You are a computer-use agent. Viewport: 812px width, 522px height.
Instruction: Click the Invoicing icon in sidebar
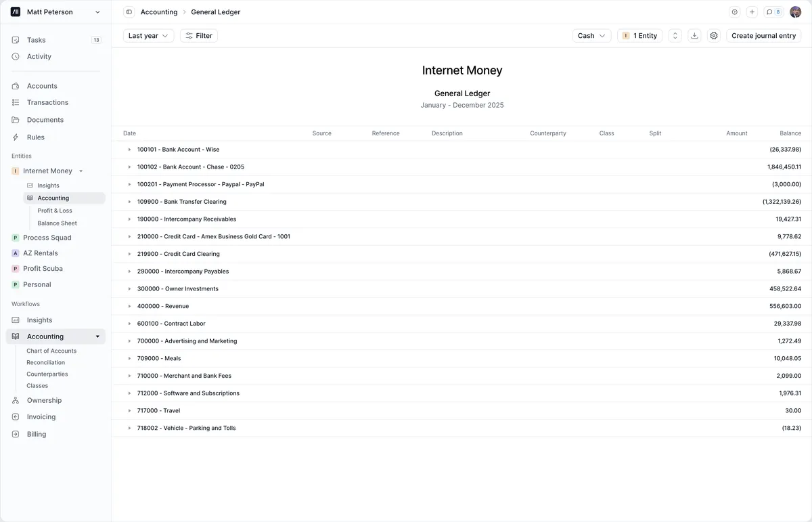click(x=16, y=417)
